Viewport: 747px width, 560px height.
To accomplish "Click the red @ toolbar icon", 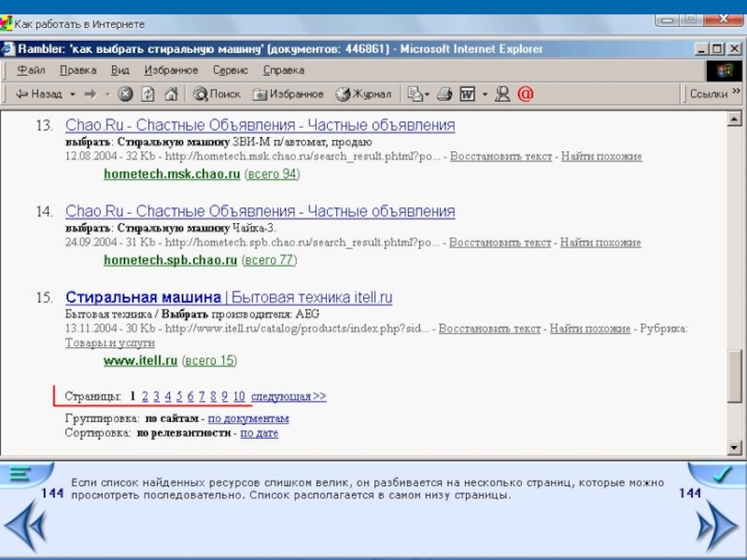I will pos(525,94).
